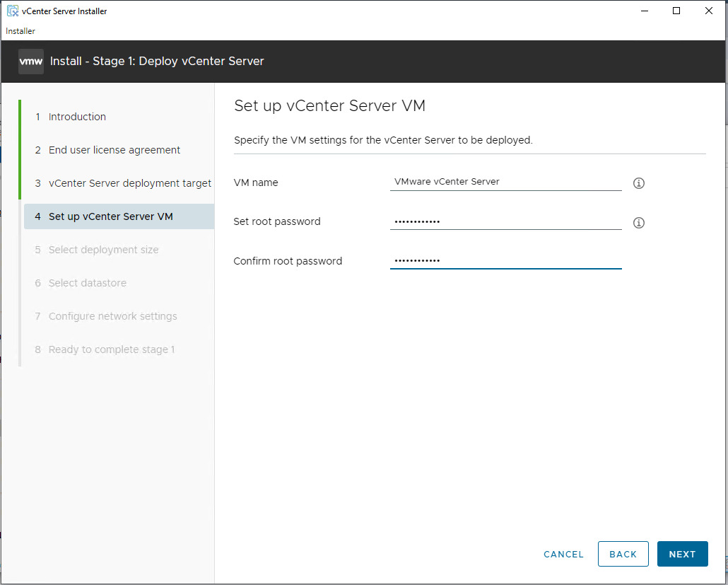The image size is (728, 585).
Task: Click the VM name info icon
Action: point(638,183)
